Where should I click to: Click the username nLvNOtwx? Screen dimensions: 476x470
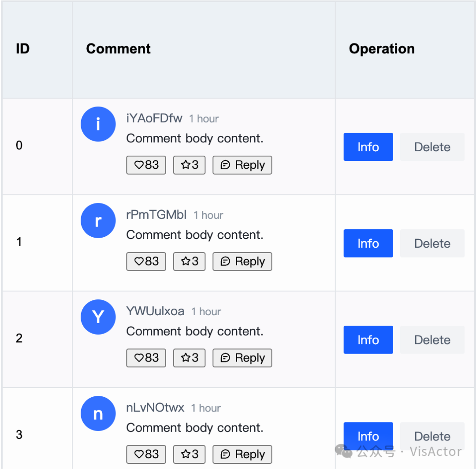155,408
